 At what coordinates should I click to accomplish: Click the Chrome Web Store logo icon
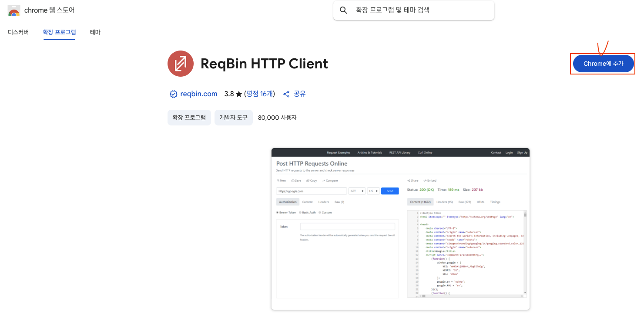(x=14, y=10)
